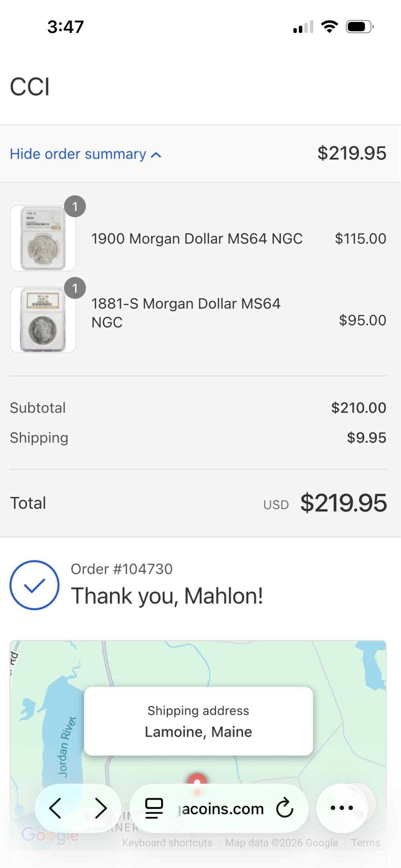Collapse with Hide order summary chevron
This screenshot has height=868, width=401.
pyautogui.click(x=156, y=155)
